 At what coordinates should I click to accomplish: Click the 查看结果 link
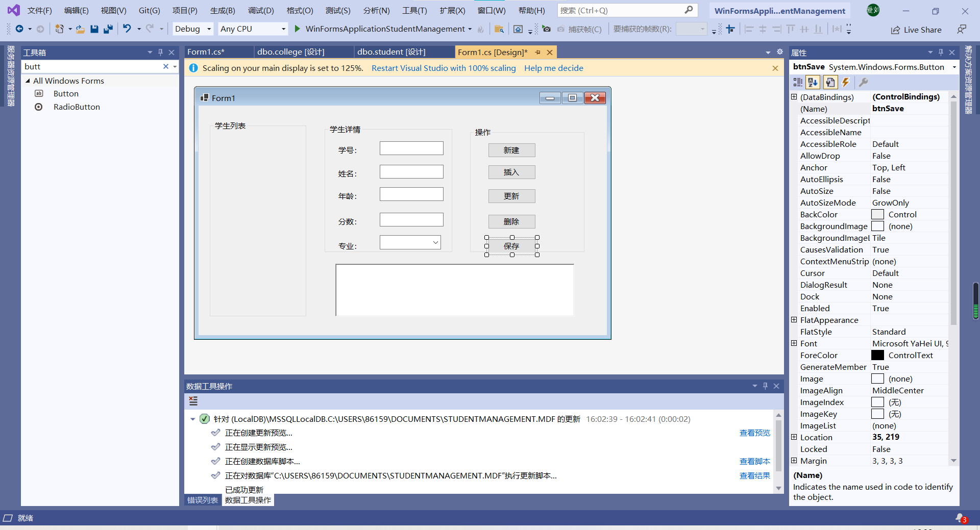coord(755,476)
